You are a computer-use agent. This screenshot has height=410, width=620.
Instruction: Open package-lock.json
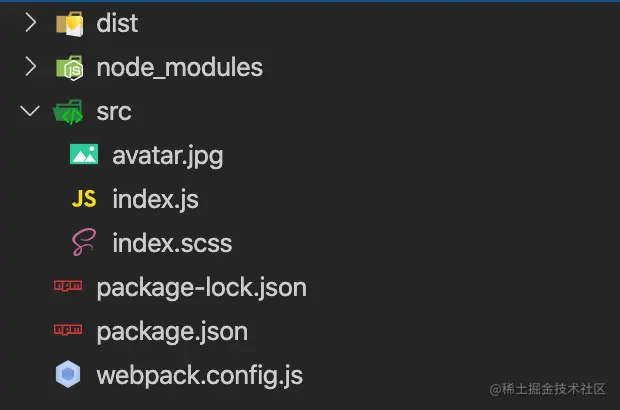point(201,288)
